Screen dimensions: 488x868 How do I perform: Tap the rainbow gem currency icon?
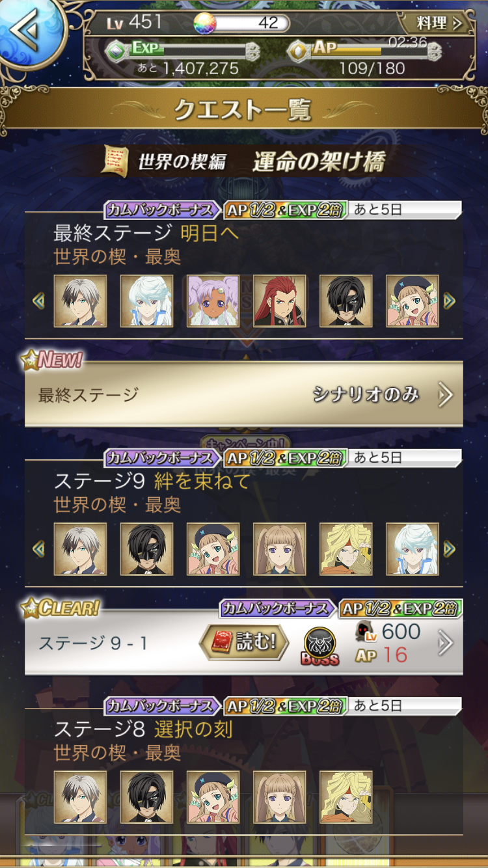point(205,23)
